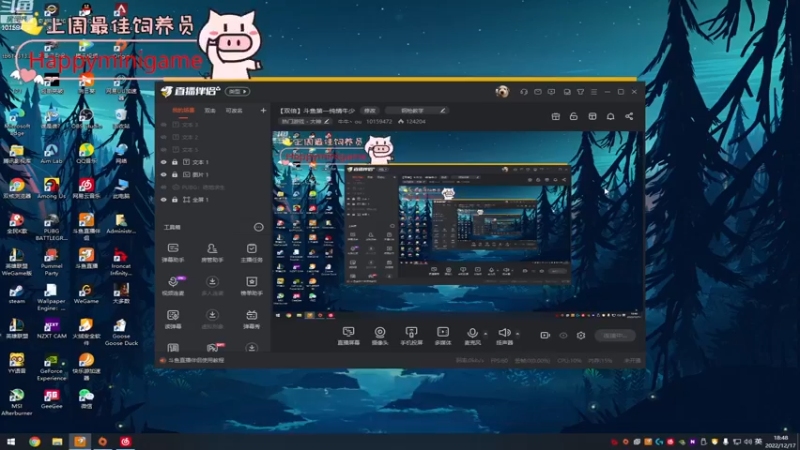Open the 房管助手 room manager tool
The image size is (800, 450).
coord(212,253)
